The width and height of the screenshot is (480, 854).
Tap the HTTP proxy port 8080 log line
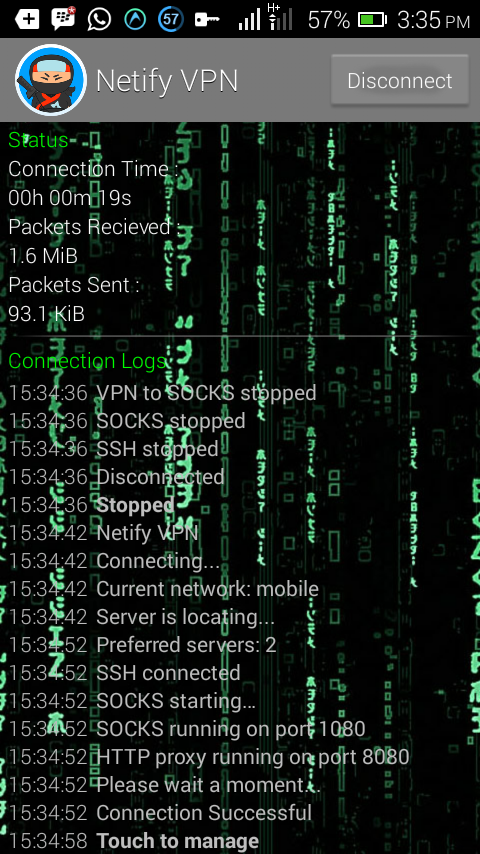(209, 757)
